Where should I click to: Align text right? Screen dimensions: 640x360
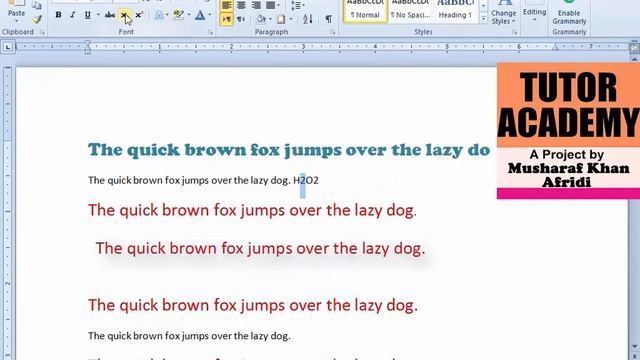[x=256, y=5]
